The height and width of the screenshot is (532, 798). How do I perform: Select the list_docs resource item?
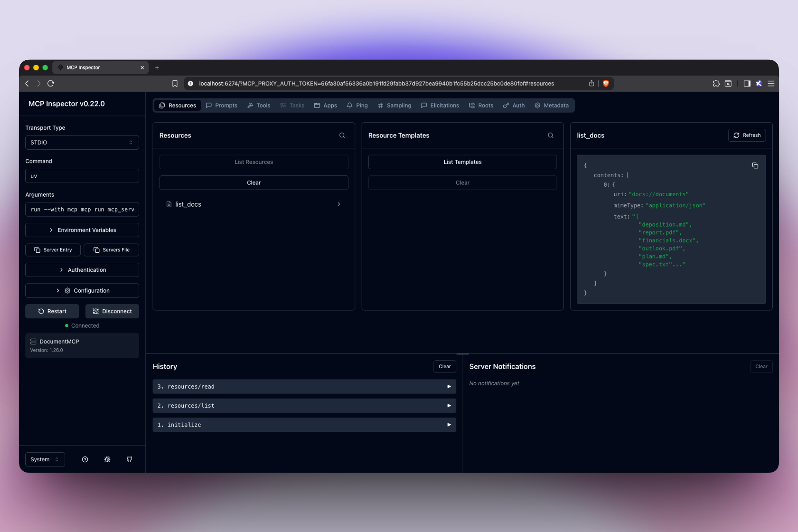pos(254,204)
